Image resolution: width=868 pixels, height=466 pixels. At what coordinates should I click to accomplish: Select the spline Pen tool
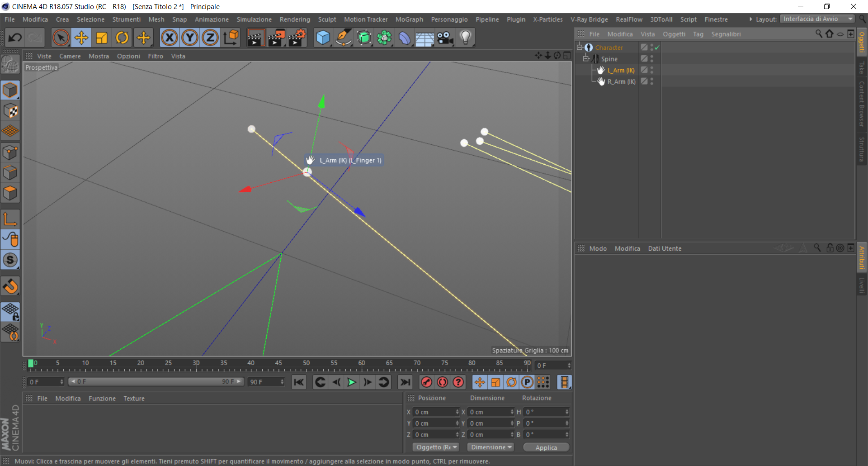(344, 38)
